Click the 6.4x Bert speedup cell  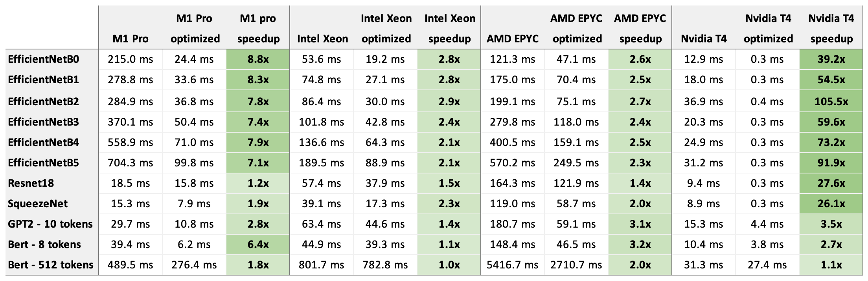click(x=258, y=245)
